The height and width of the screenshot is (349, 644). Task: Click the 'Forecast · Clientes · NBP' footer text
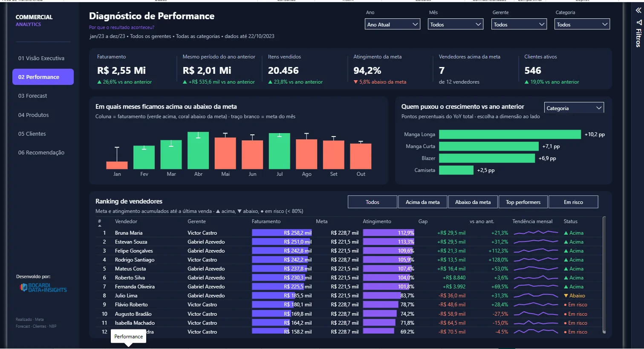(x=36, y=326)
